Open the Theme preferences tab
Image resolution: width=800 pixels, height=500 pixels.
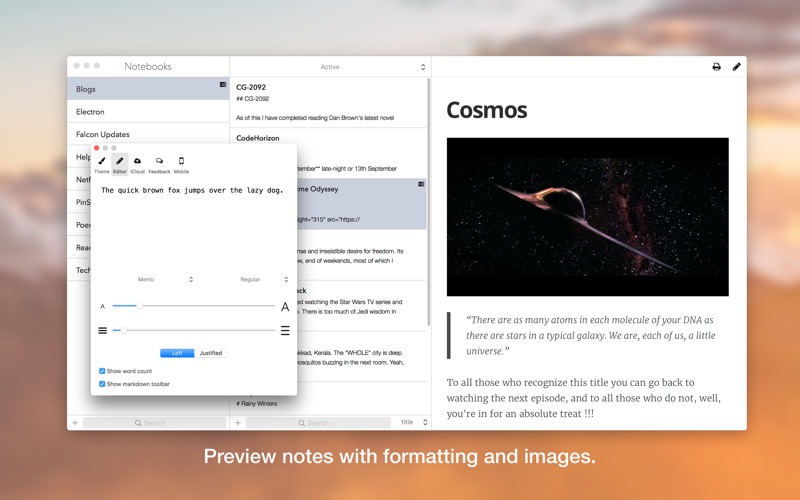[102, 164]
